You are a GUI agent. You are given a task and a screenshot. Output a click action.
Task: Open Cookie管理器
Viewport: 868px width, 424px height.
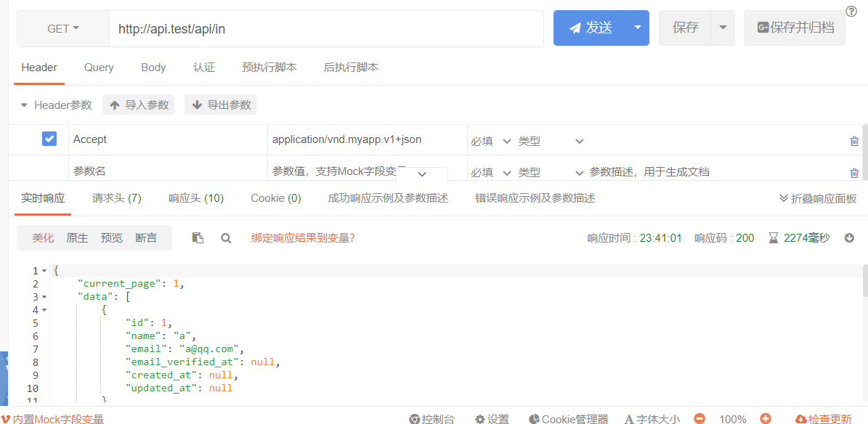(x=569, y=419)
